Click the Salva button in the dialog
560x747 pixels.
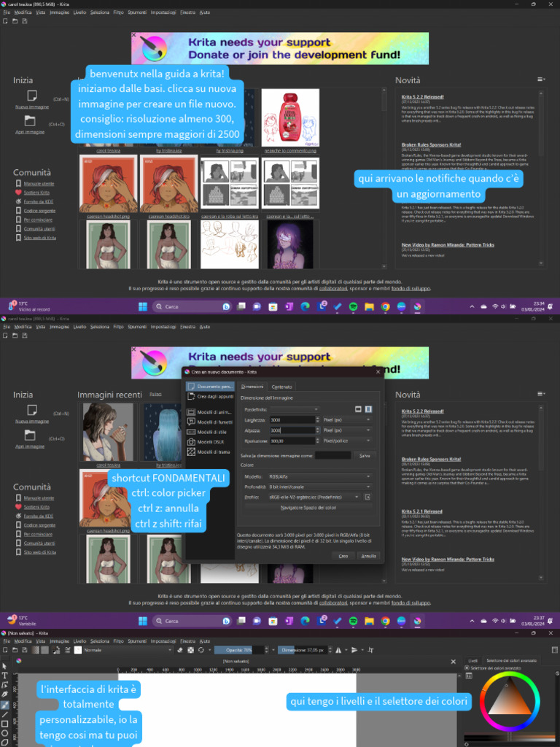(x=365, y=456)
